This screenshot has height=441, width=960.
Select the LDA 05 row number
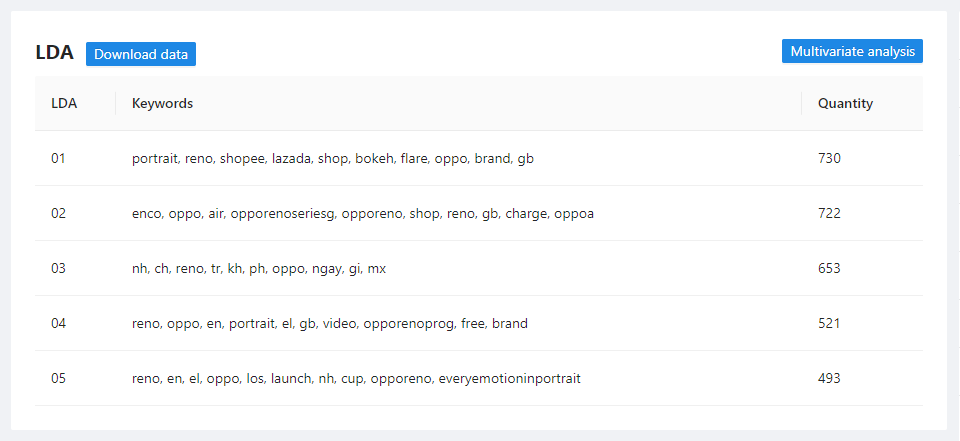pos(58,378)
